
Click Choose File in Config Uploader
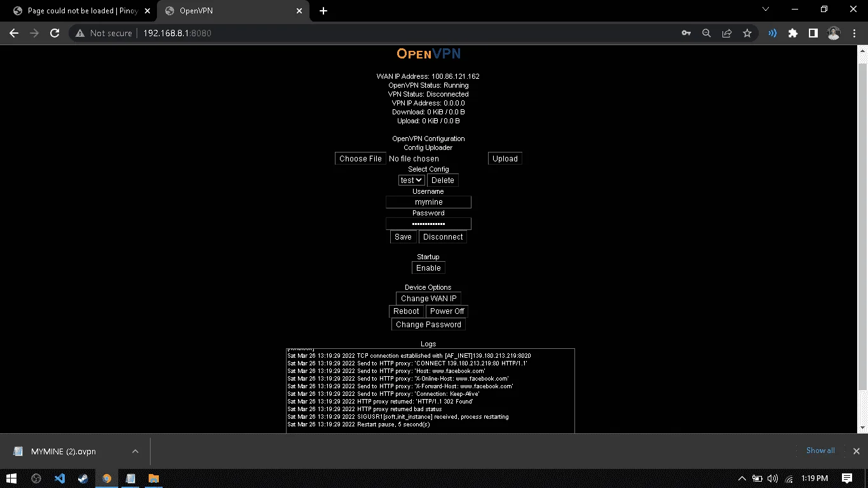click(360, 158)
